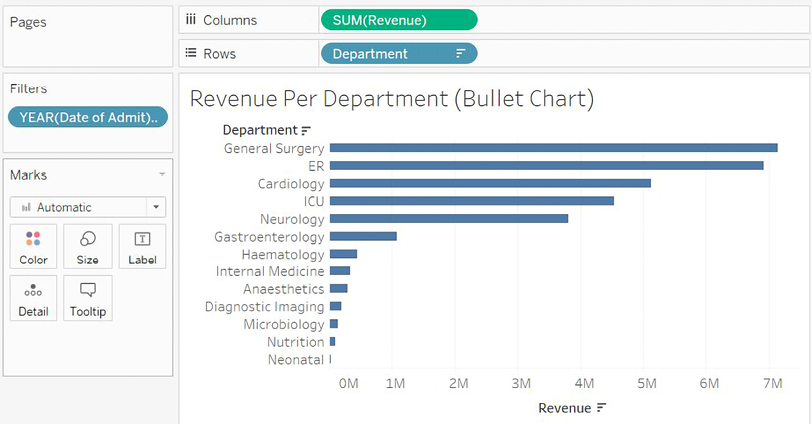
Task: Click the sort icon beside Revenue axis title
Action: [601, 408]
